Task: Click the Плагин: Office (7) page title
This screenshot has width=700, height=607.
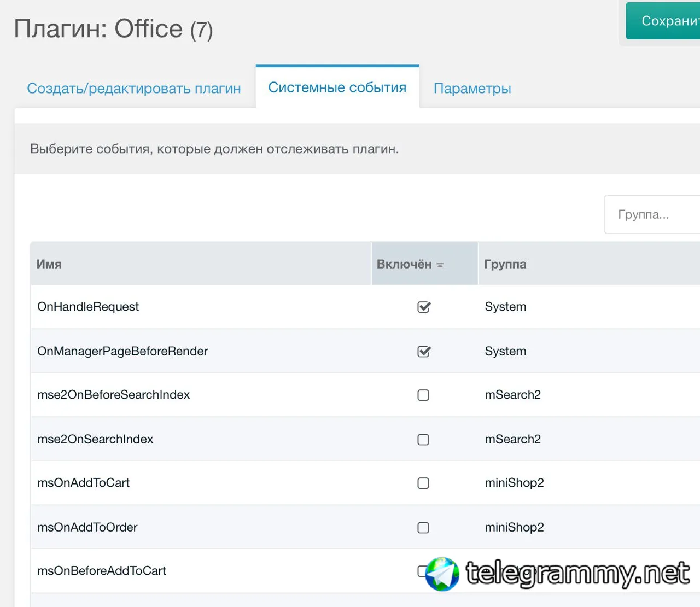Action: (114, 29)
